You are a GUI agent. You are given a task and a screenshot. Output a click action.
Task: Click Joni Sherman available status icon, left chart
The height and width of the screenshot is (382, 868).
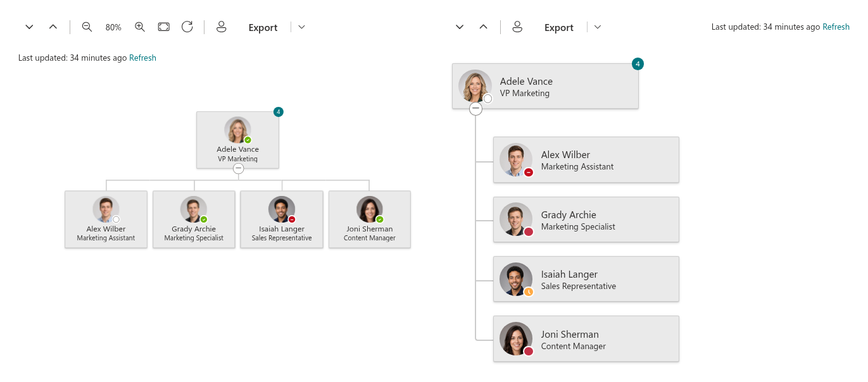click(380, 219)
